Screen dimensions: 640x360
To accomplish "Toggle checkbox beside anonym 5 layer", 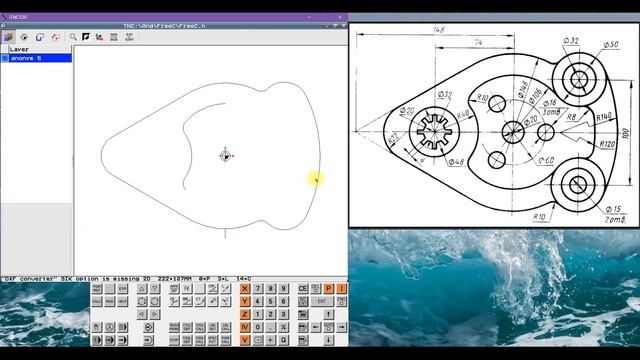I will [x=4, y=58].
